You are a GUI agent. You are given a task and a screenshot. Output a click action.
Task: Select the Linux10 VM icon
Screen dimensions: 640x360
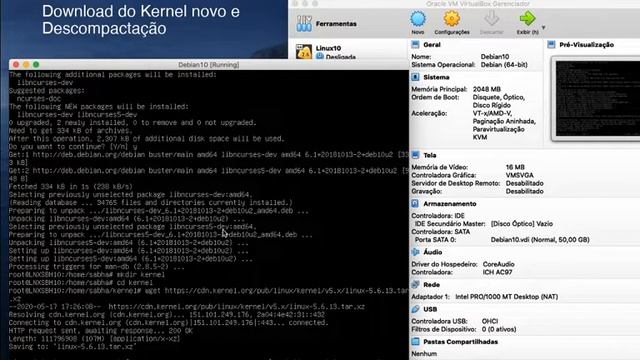(x=304, y=52)
